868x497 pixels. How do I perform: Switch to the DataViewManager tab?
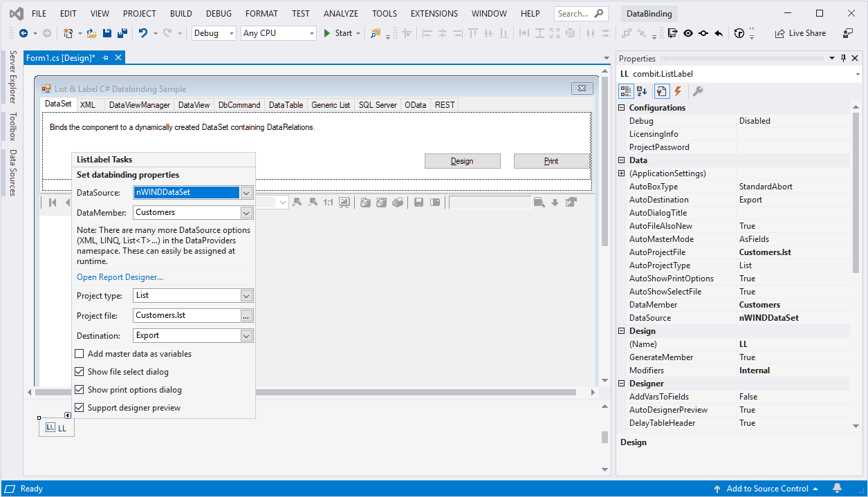[x=140, y=105]
